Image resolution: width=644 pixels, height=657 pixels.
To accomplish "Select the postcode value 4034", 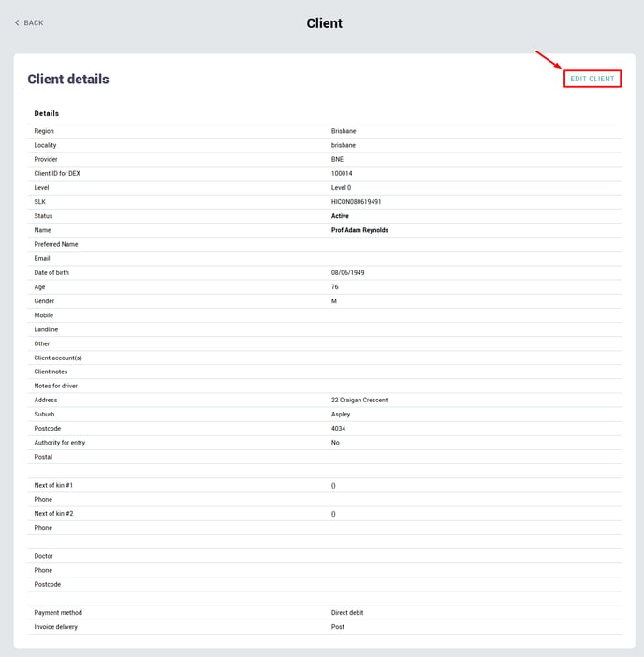I will point(338,429).
